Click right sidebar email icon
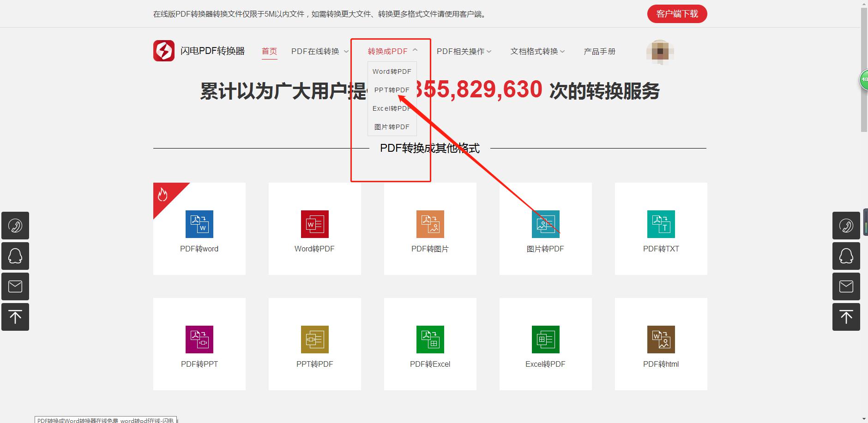The width and height of the screenshot is (868, 423). [x=846, y=286]
